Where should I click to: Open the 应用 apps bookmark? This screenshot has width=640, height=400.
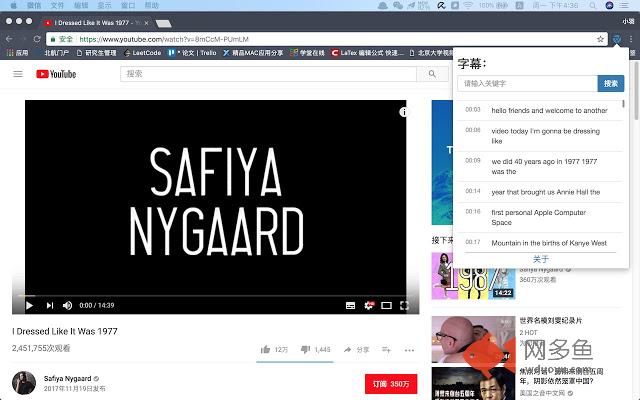click(x=17, y=53)
